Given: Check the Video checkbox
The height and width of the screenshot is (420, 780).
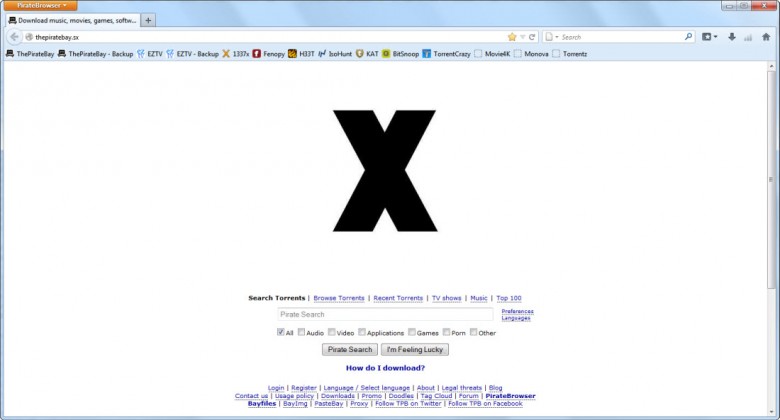Looking at the screenshot, I should 331,332.
